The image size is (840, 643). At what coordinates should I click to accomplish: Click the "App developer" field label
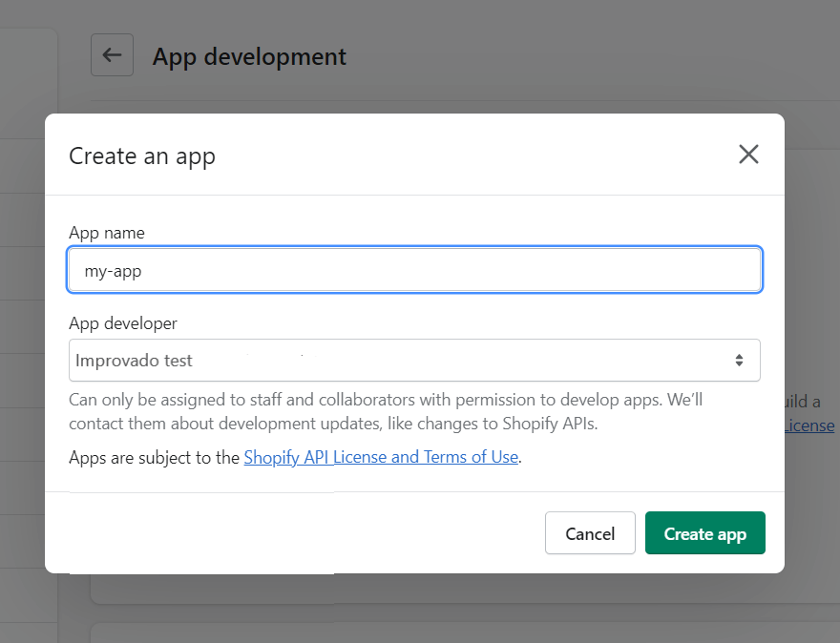(x=123, y=323)
